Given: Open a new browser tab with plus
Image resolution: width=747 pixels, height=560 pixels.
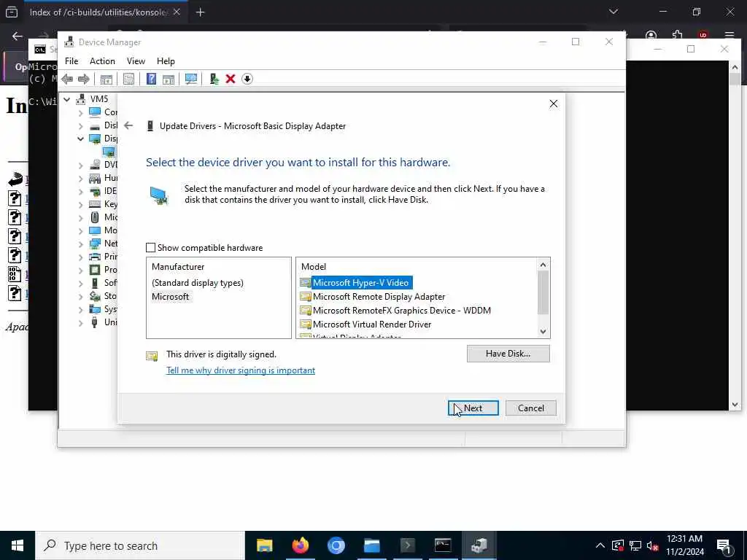Looking at the screenshot, I should tap(200, 12).
